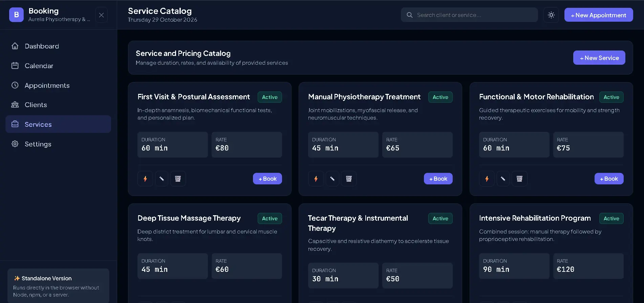Delete Functional & Motor Rehabilitation service
The height and width of the screenshot is (303, 644).
pyautogui.click(x=519, y=179)
